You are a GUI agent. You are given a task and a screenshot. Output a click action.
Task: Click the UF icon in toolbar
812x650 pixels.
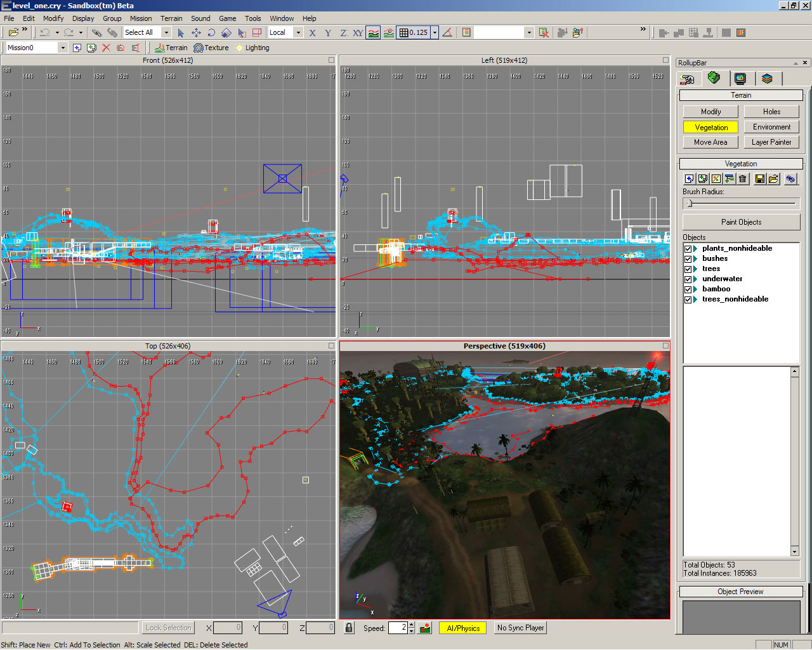(741, 32)
